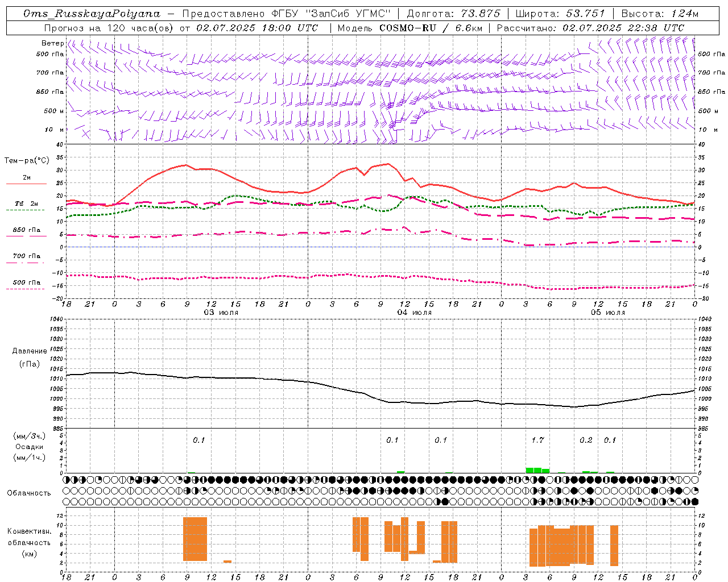
Task: Click the first orange convective block on 03 июля
Action: coord(195,539)
